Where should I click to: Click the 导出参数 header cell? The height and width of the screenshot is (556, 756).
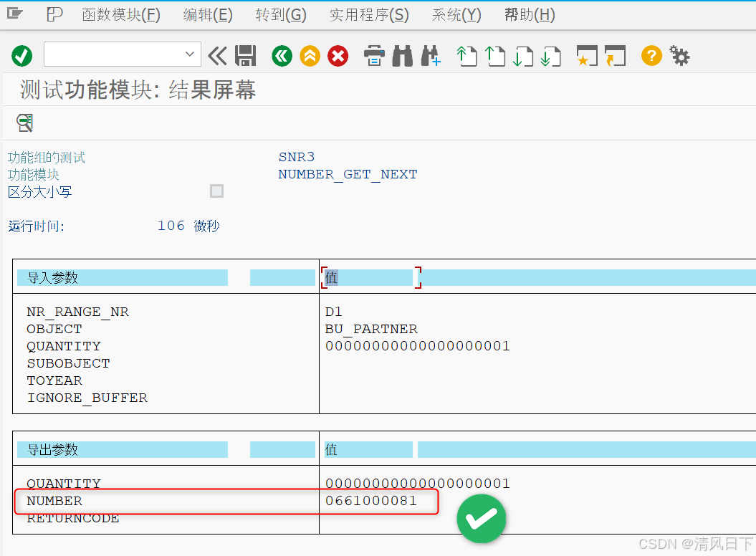pos(123,450)
